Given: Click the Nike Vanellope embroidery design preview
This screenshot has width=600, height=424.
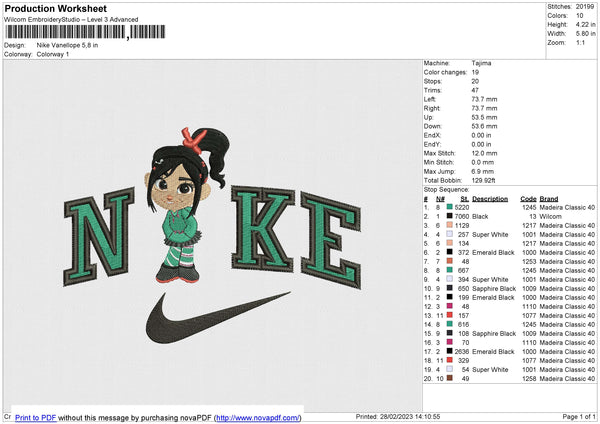Looking at the screenshot, I should tap(212, 235).
